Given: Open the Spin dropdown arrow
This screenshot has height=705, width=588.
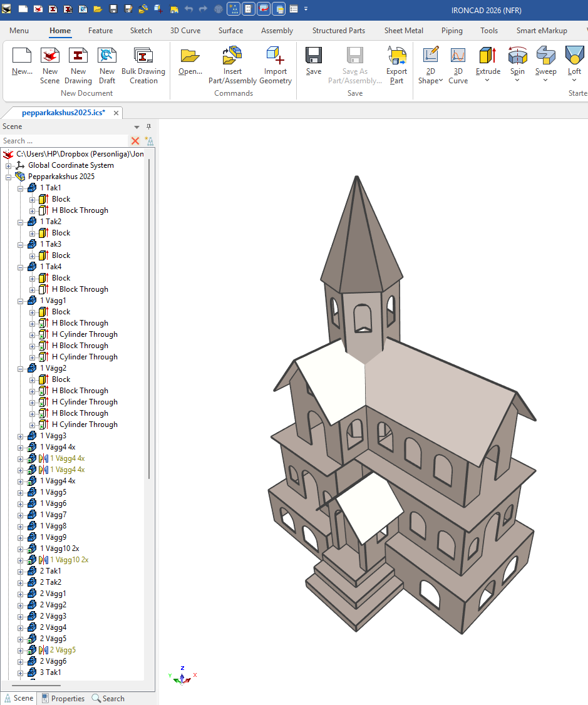Looking at the screenshot, I should pos(517,80).
